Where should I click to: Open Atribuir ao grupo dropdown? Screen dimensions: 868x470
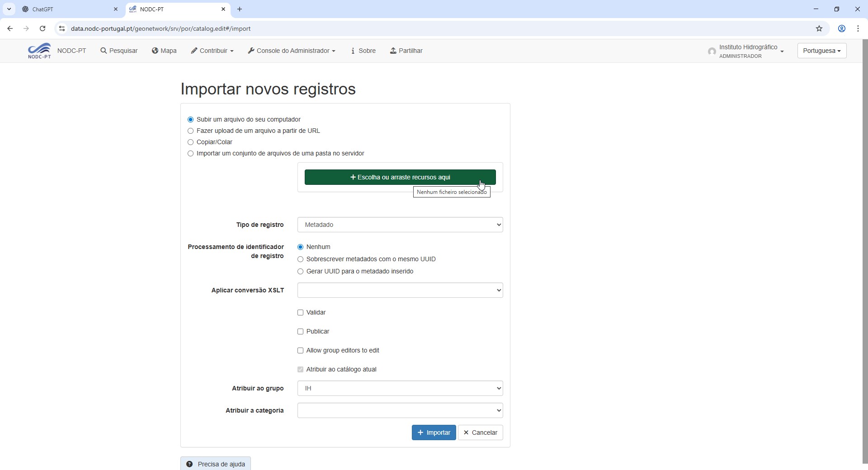pos(400,388)
